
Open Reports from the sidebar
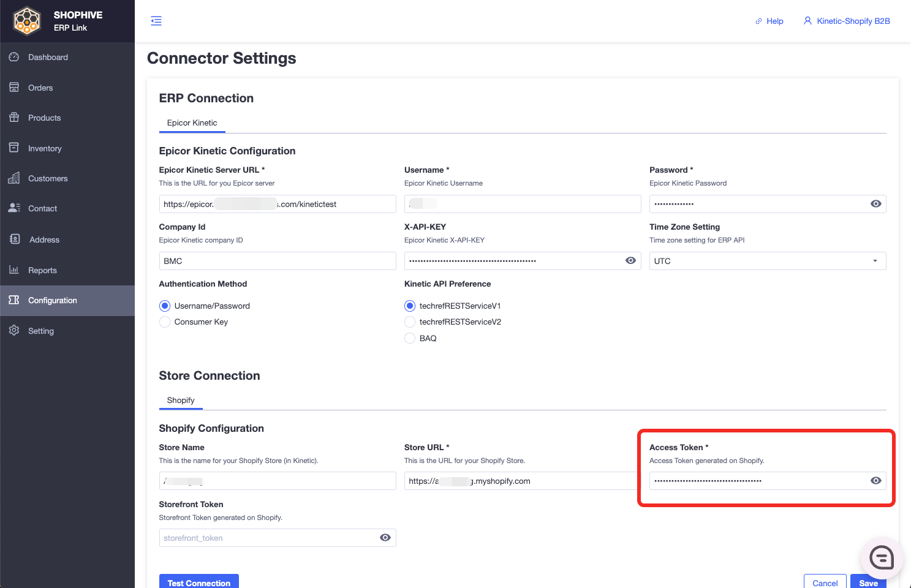click(67, 270)
